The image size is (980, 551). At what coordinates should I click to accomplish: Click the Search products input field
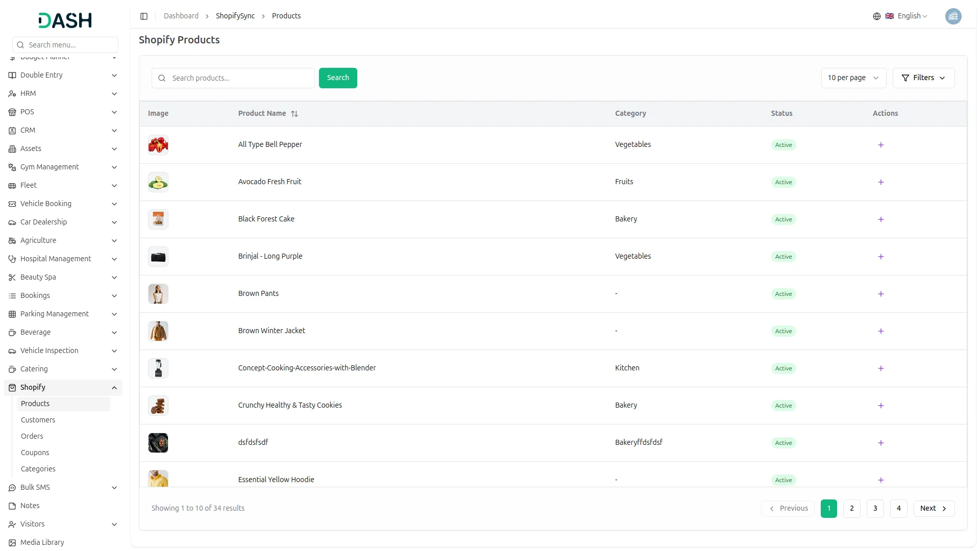[x=233, y=78]
